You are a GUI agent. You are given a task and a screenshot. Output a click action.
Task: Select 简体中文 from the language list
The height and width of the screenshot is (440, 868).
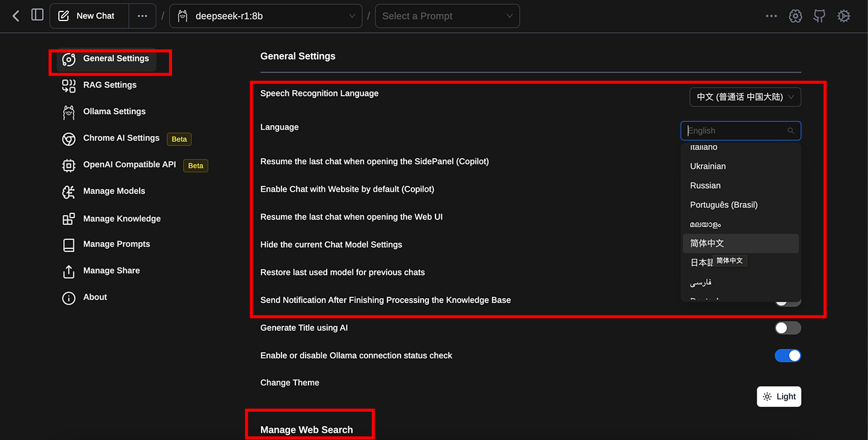740,243
